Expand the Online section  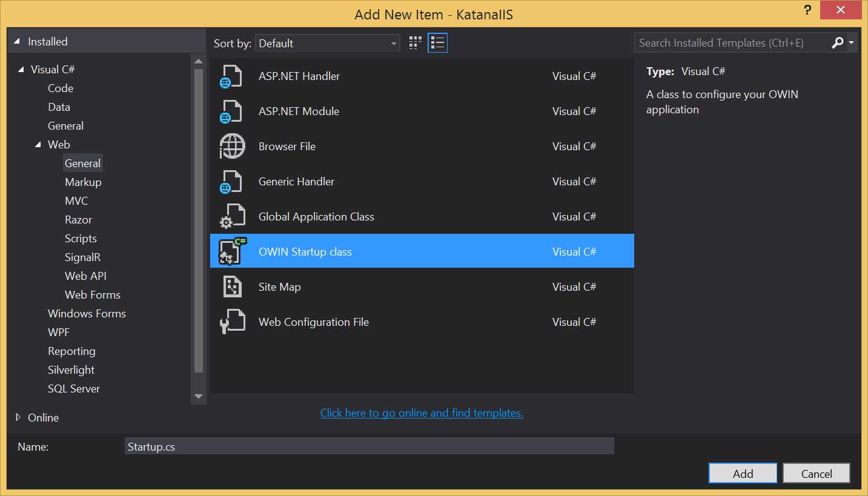[x=18, y=417]
